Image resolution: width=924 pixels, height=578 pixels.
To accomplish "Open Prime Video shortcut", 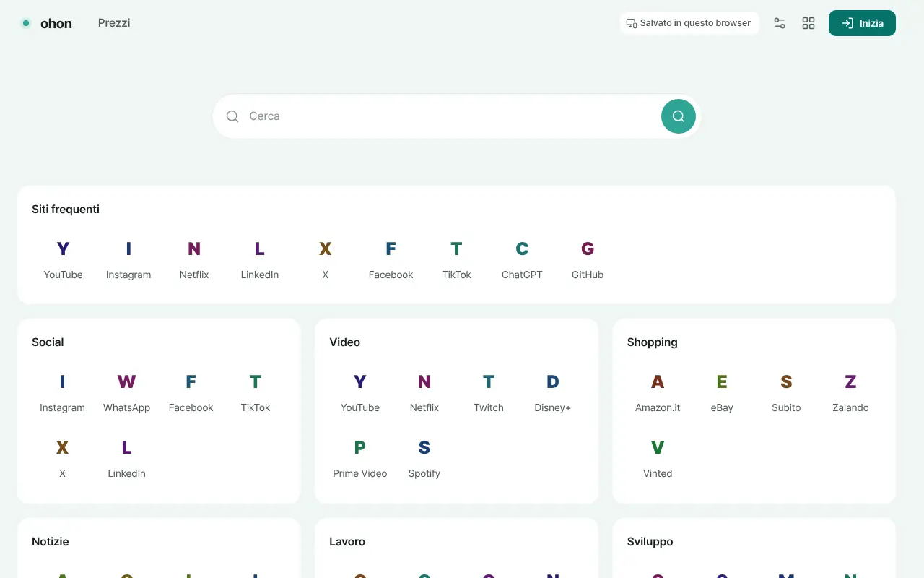I will coord(360,459).
